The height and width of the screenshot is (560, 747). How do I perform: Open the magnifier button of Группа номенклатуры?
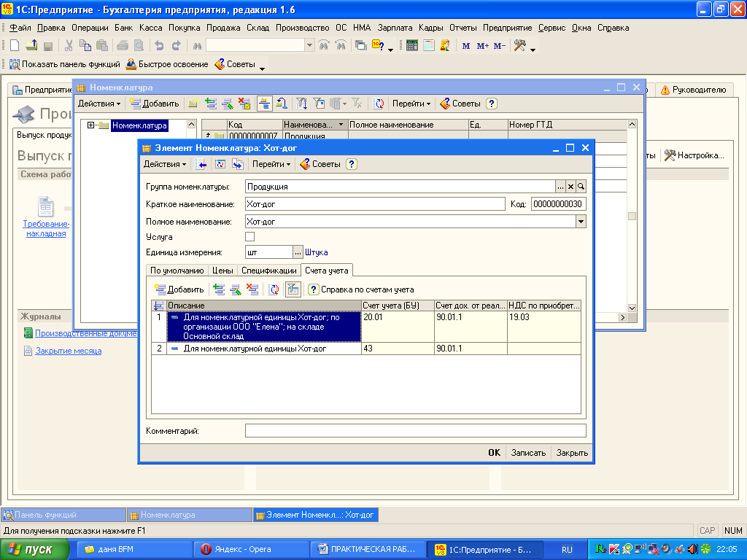coord(581,187)
